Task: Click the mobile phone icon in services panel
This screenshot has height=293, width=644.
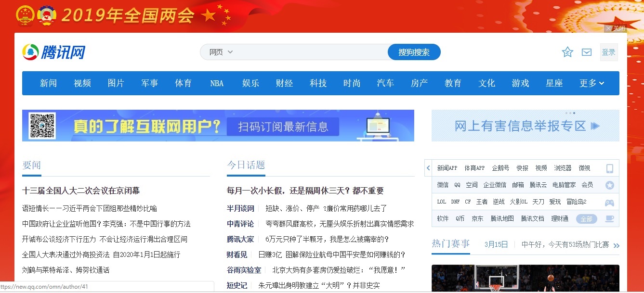Action: pos(610,168)
